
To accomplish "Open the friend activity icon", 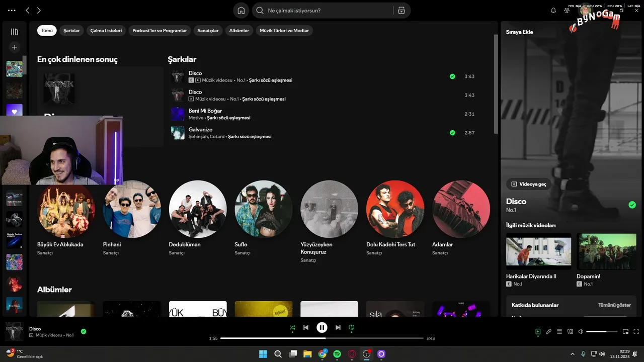I will (x=567, y=10).
